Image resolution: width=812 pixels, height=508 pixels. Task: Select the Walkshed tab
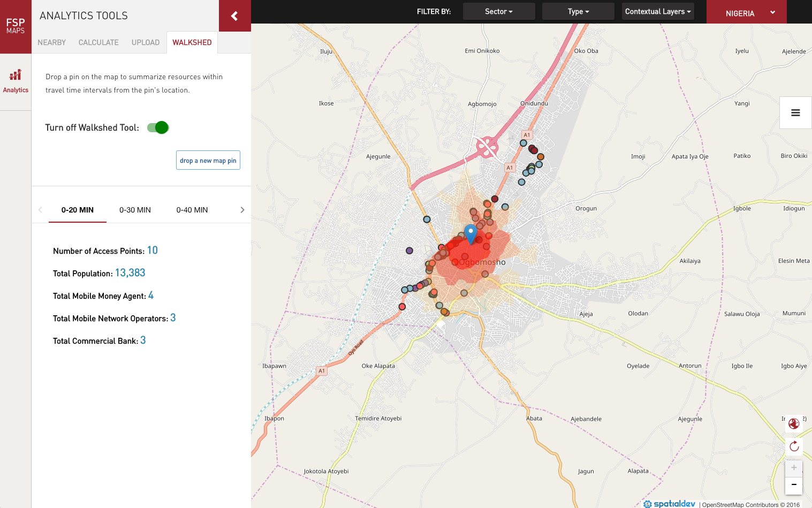tap(192, 42)
